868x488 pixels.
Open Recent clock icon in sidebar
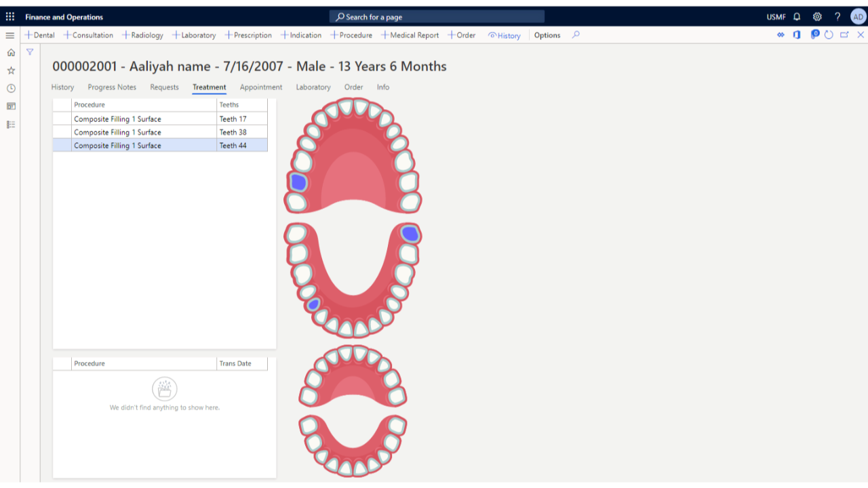click(11, 88)
